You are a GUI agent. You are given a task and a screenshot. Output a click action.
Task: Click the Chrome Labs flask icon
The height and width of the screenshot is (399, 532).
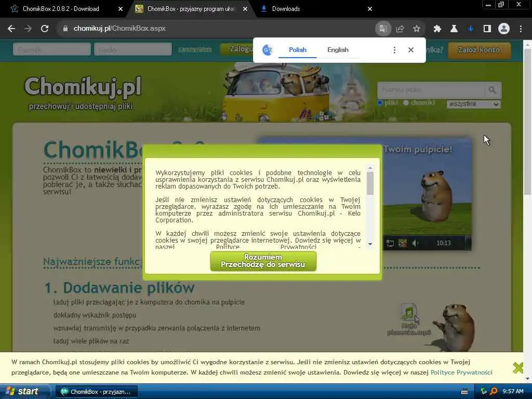pyautogui.click(x=454, y=29)
